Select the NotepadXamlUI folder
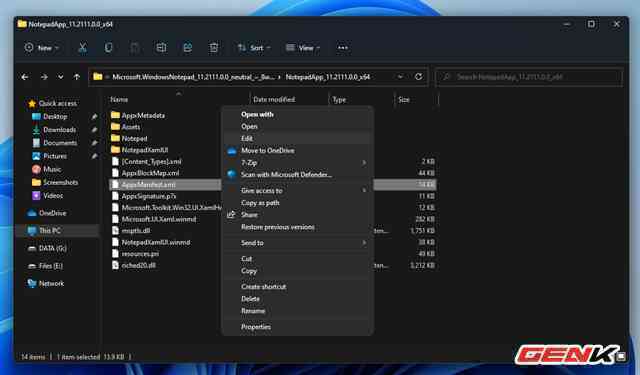 144,150
